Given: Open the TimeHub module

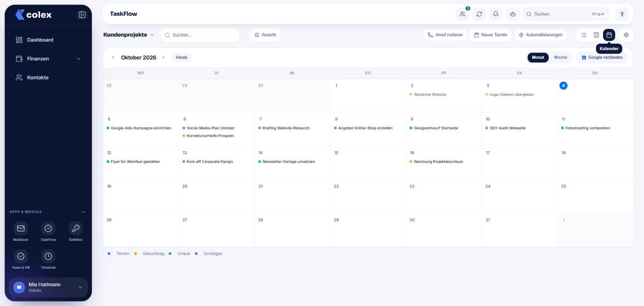Looking at the screenshot, I should click(x=48, y=260).
